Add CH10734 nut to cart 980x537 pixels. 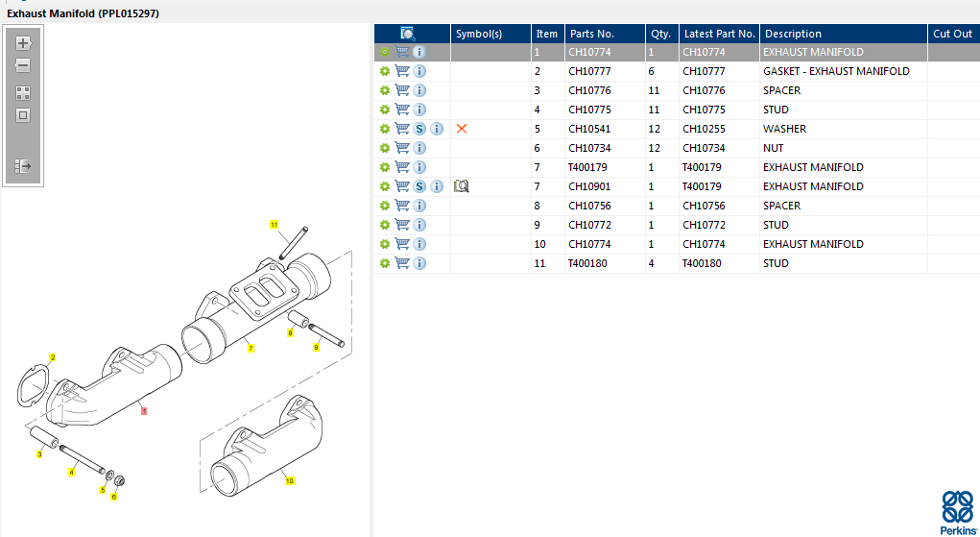[402, 148]
